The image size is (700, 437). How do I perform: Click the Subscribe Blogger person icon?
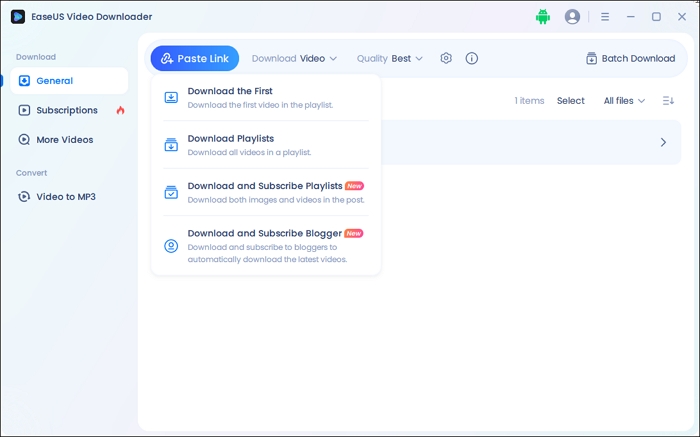(x=171, y=246)
